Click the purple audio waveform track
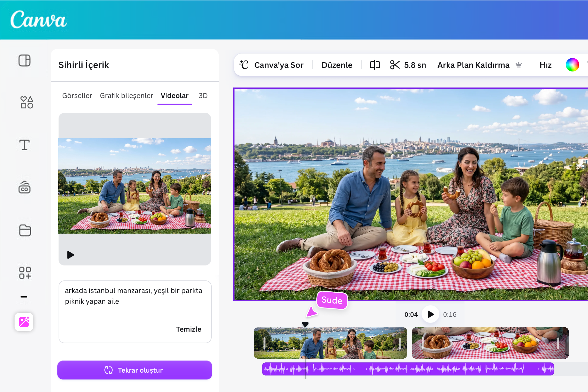This screenshot has width=588, height=392. click(408, 369)
